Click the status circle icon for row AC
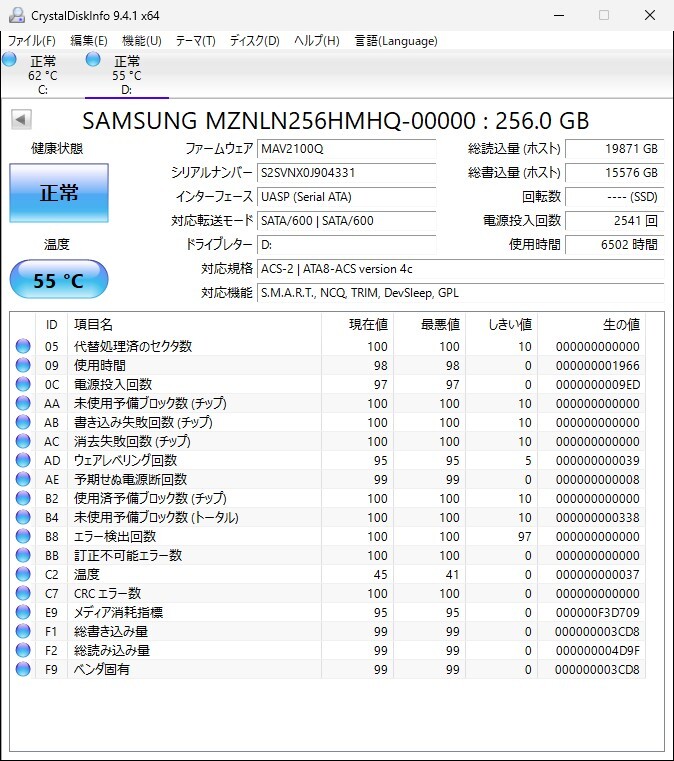 (23, 441)
